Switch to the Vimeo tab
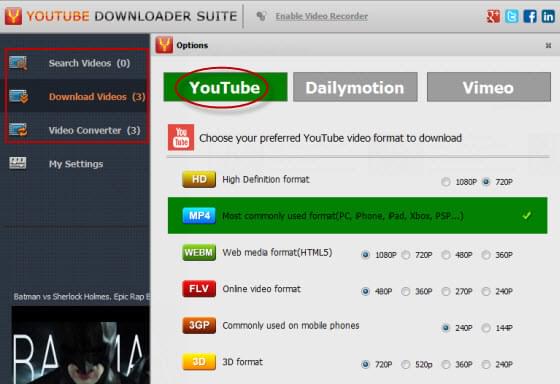 489,87
